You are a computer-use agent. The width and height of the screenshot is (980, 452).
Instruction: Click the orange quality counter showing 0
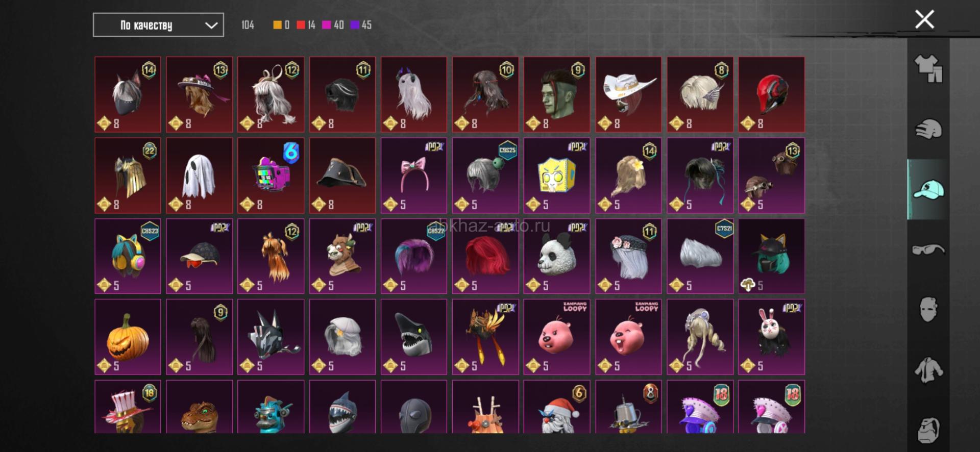click(281, 25)
